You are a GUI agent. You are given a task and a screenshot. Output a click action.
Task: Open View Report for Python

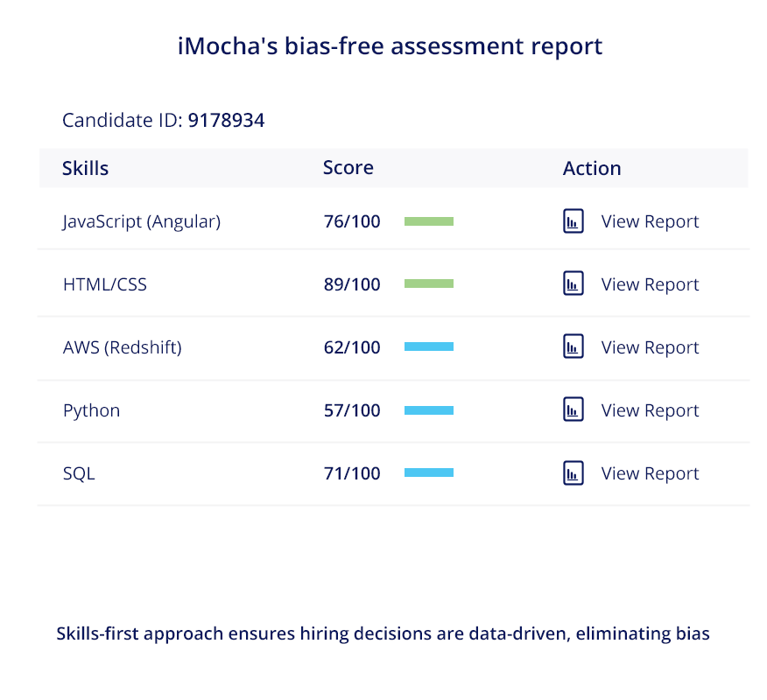pos(650,410)
